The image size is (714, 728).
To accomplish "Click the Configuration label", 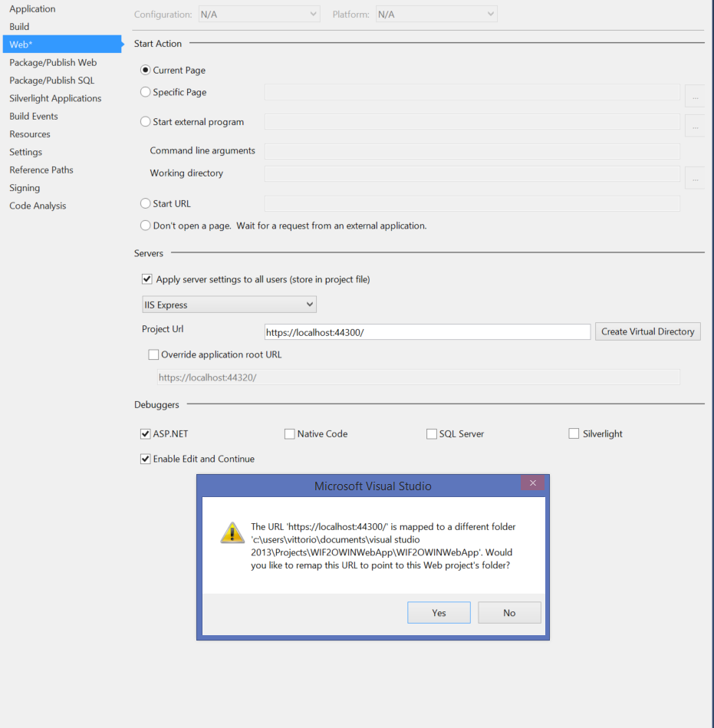I will pos(163,15).
